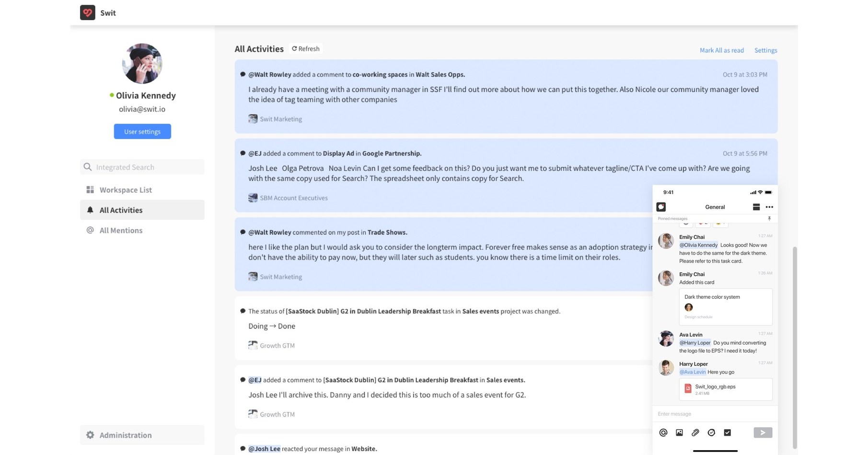Click the mention (@) icon in the mobile composer

pos(663,432)
